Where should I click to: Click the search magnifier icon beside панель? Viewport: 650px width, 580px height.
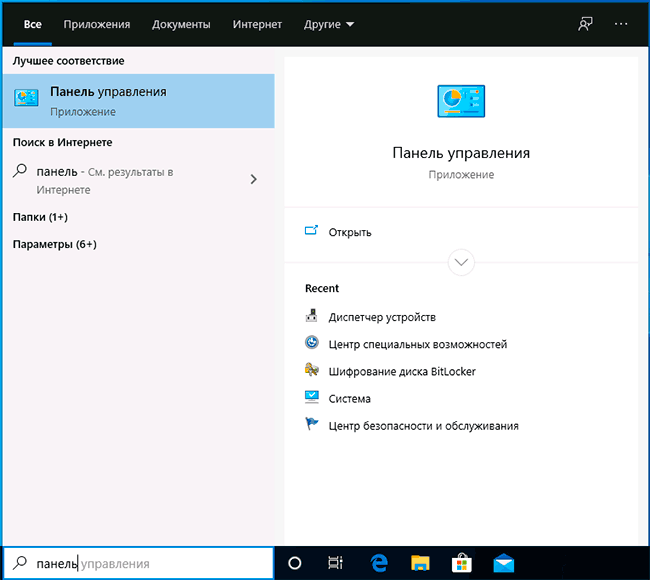coord(19,170)
